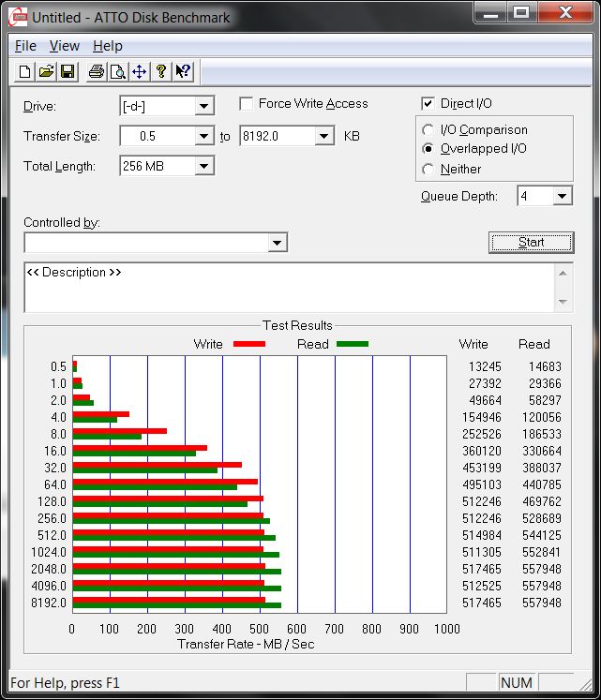Click read value 14683 for 0.5 KB
The width and height of the screenshot is (601, 700).
pyautogui.click(x=545, y=366)
